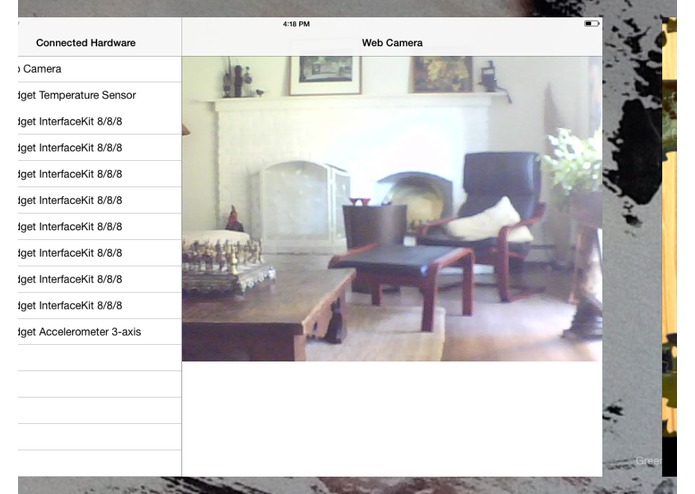
Task: Open the Accelerometer 3-axis hardware entry
Action: point(100,332)
